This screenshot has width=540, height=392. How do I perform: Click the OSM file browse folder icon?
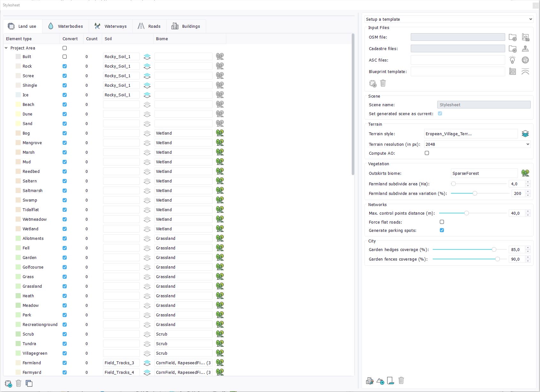513,37
